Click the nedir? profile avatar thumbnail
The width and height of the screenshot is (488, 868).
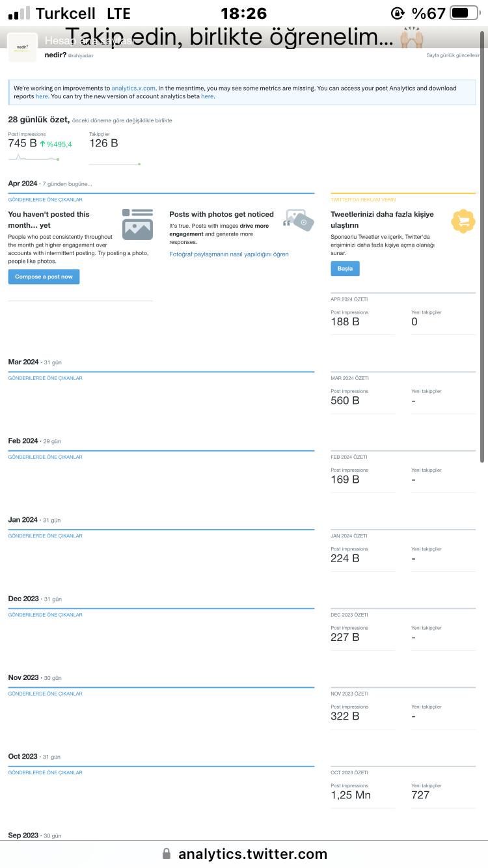tap(23, 48)
